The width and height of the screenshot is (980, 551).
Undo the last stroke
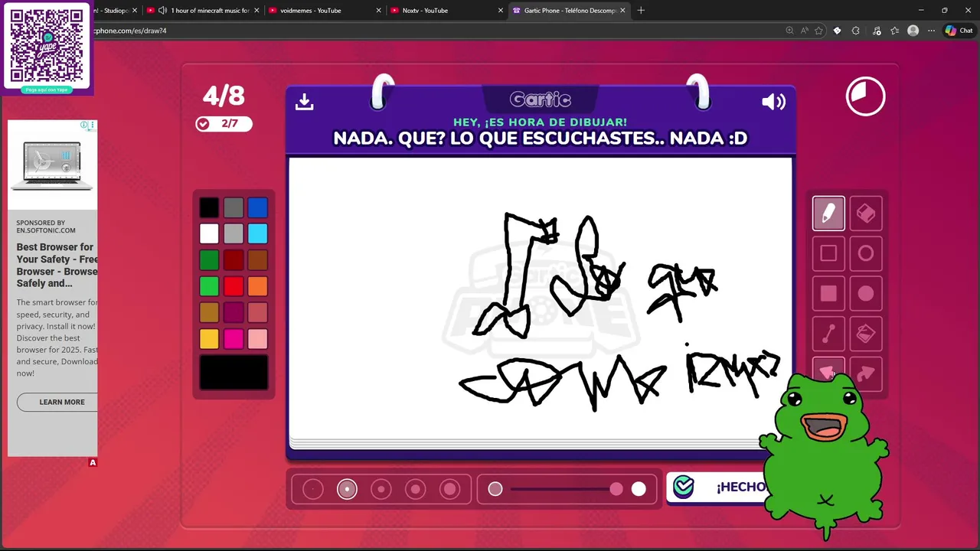click(x=828, y=372)
